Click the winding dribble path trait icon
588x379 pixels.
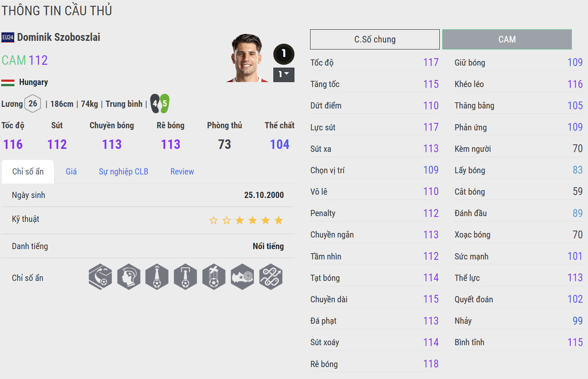(x=271, y=277)
